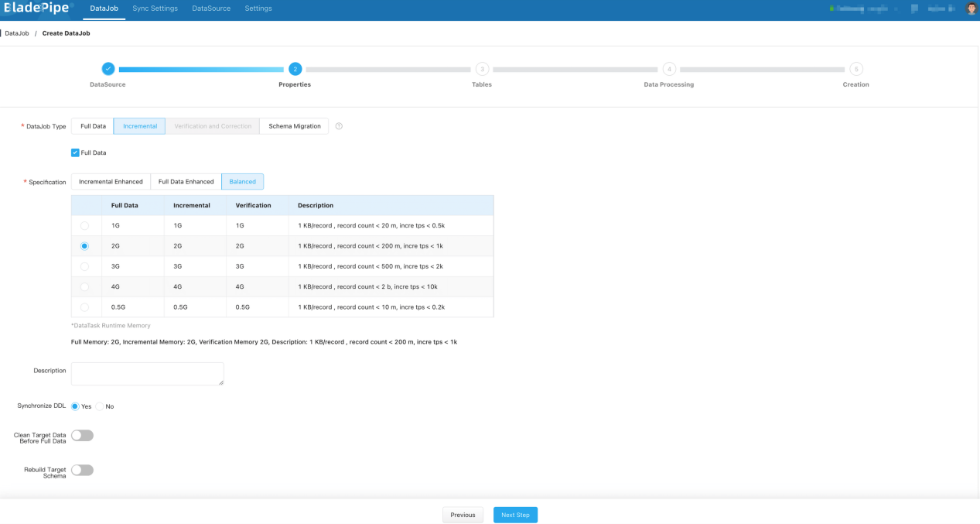
Task: Enable Clean Target Data Before Full Data
Action: 82,436
